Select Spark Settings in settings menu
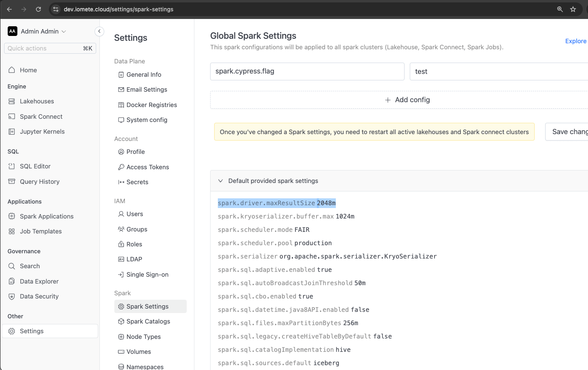The image size is (588, 370). (x=150, y=307)
